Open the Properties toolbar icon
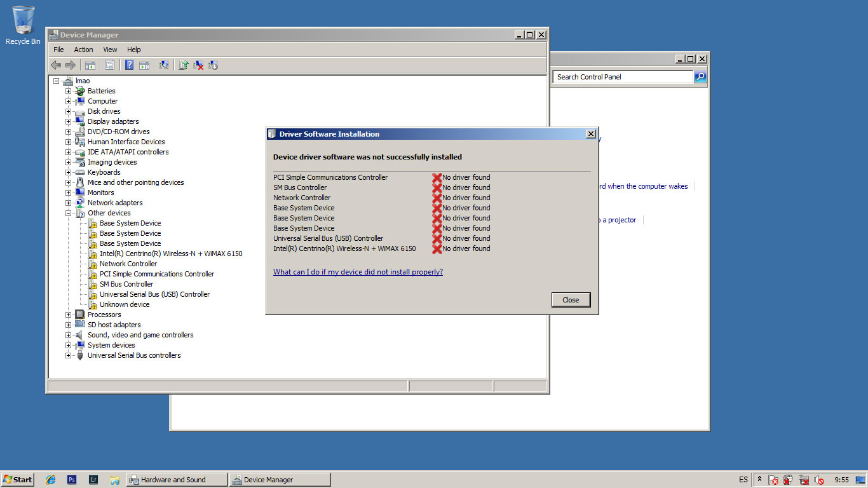The width and height of the screenshot is (868, 488). click(109, 65)
